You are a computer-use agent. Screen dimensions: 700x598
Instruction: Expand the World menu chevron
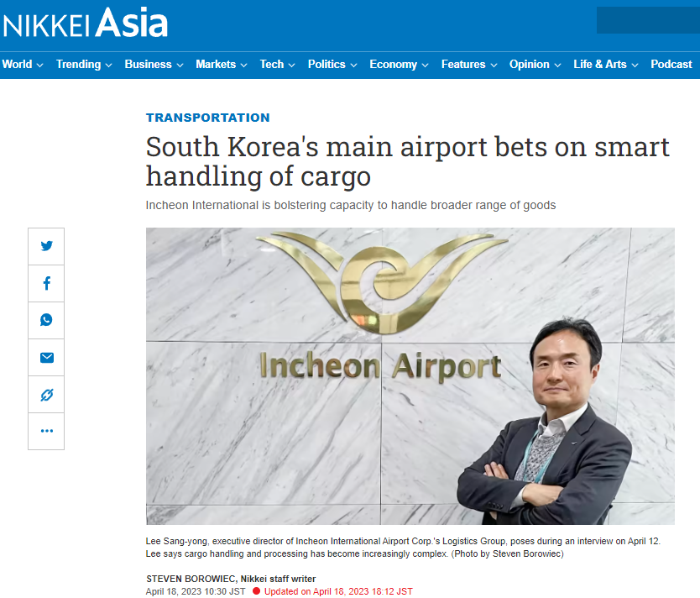point(39,66)
